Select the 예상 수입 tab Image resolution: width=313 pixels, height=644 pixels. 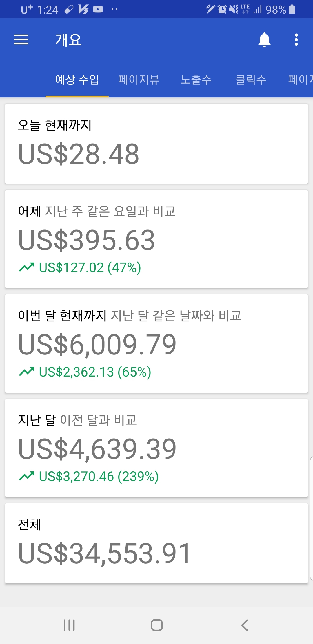(77, 80)
